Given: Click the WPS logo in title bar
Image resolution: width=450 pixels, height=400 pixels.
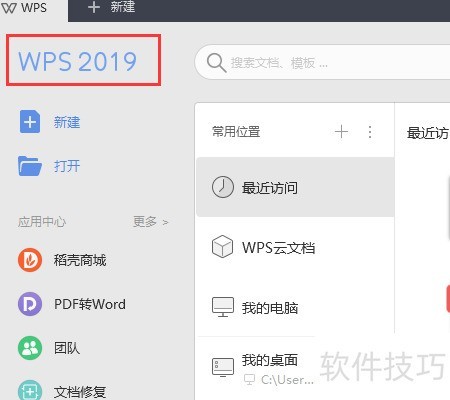Looking at the screenshot, I should click(9, 7).
